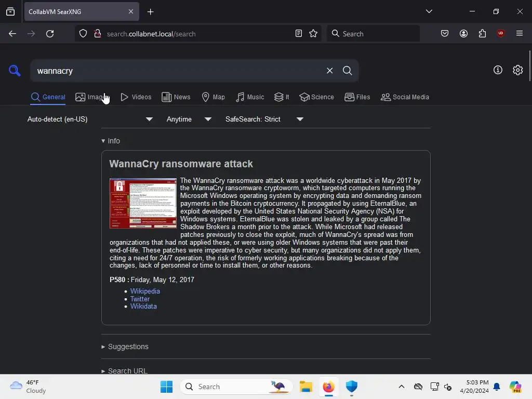Click the SearXNG blue magnifier logo
The width and height of the screenshot is (532, 399).
15,71
